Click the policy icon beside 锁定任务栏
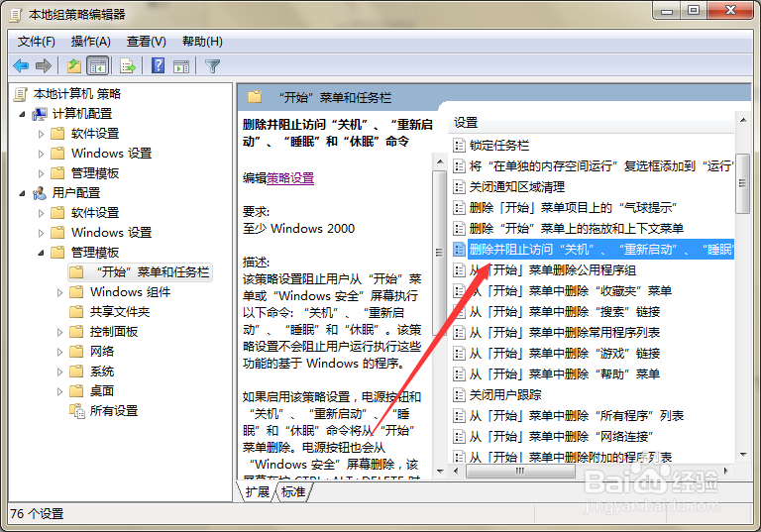The image size is (761, 532). click(x=459, y=146)
